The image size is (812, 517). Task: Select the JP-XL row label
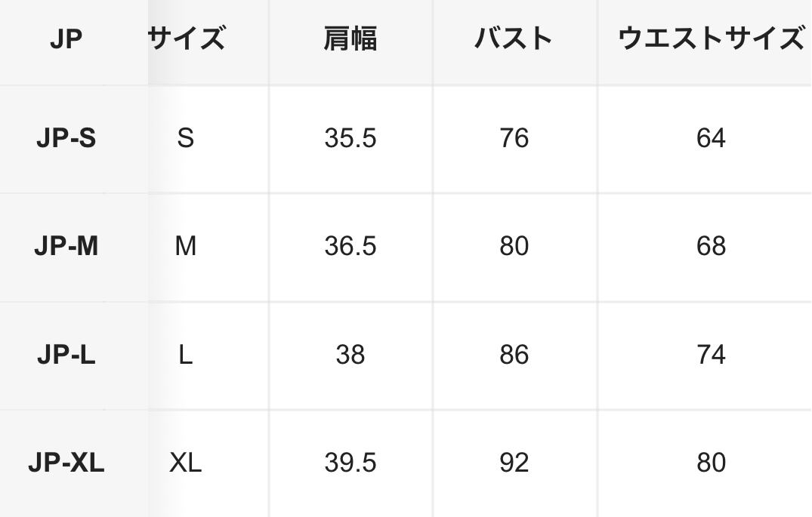[66, 463]
